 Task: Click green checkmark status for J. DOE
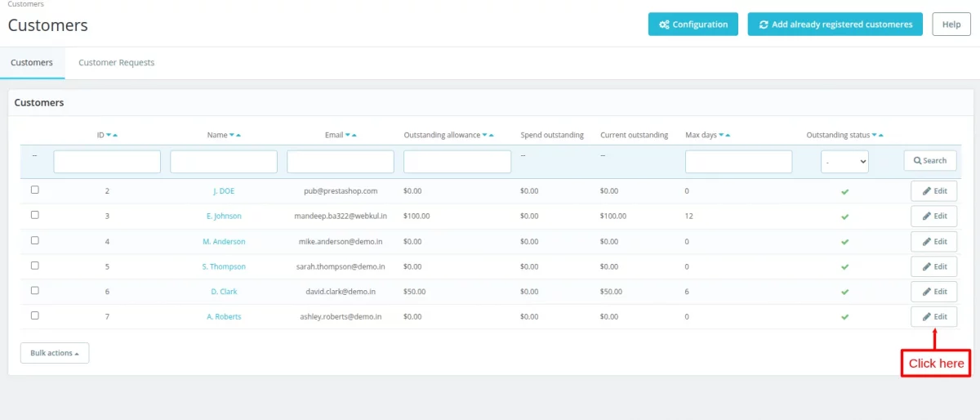click(x=845, y=191)
